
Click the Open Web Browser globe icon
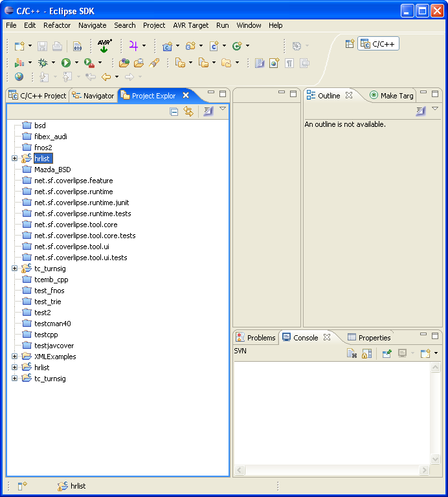[x=19, y=77]
